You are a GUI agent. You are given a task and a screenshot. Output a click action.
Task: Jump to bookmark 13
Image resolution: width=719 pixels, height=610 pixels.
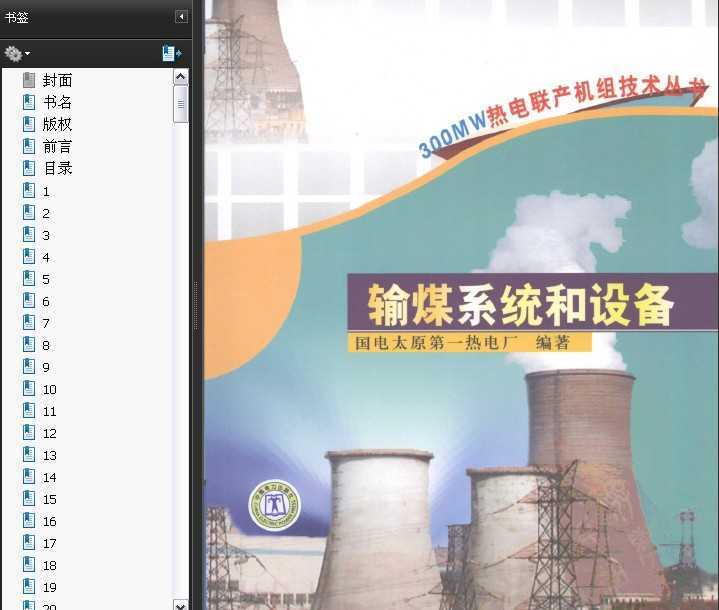tap(50, 455)
